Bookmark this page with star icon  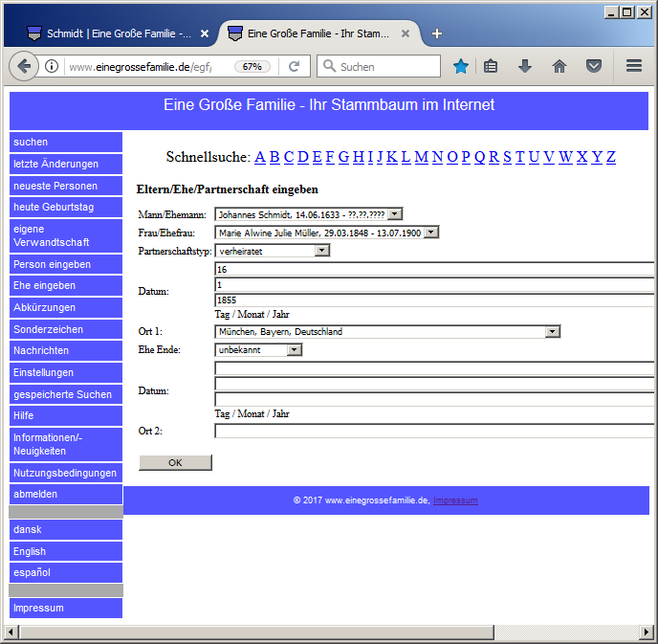pos(460,66)
